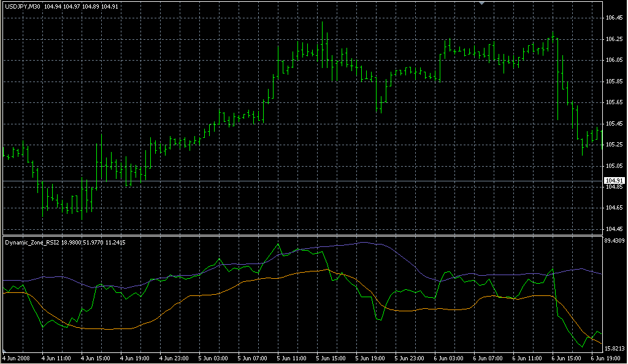Click the 106.25 price scale label
The width and height of the screenshot is (628, 364).
coord(614,39)
